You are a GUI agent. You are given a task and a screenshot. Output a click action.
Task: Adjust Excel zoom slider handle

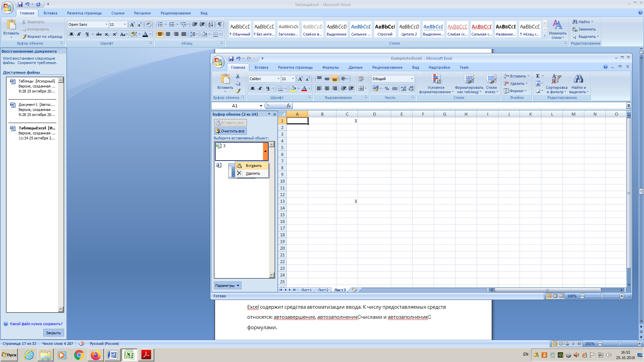602,296
